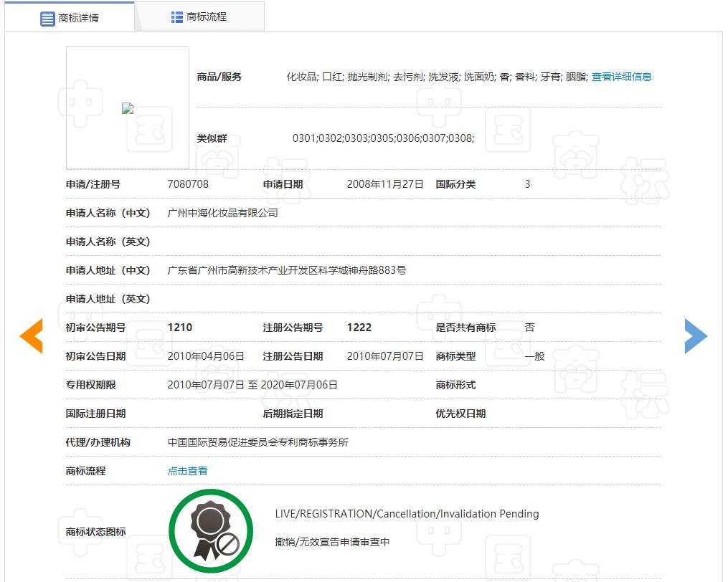Click the 类似群 label

coord(212,138)
